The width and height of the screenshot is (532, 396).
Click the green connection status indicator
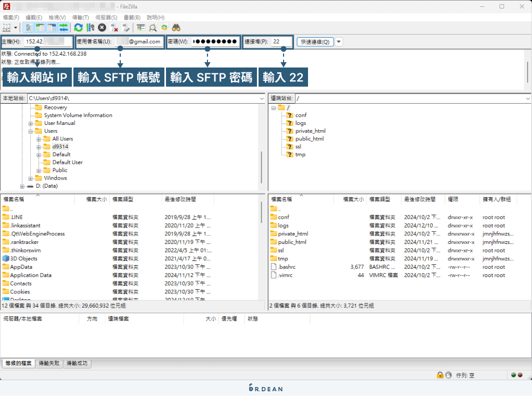click(512, 375)
